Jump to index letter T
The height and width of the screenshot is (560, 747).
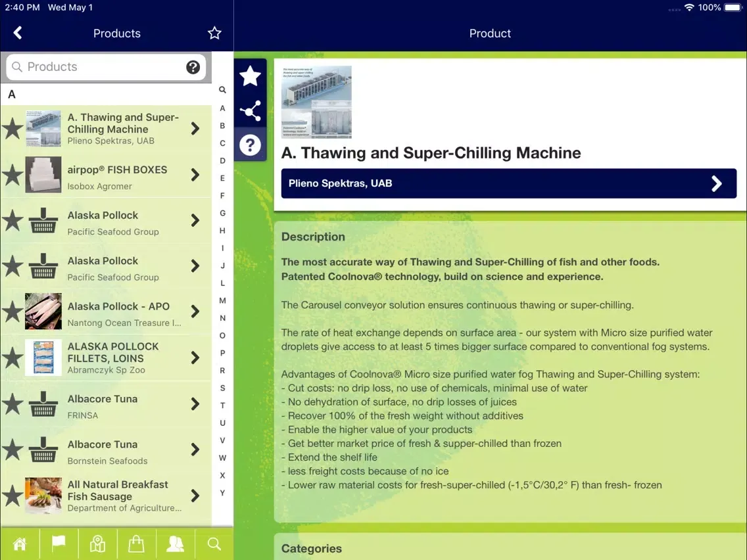tap(222, 406)
